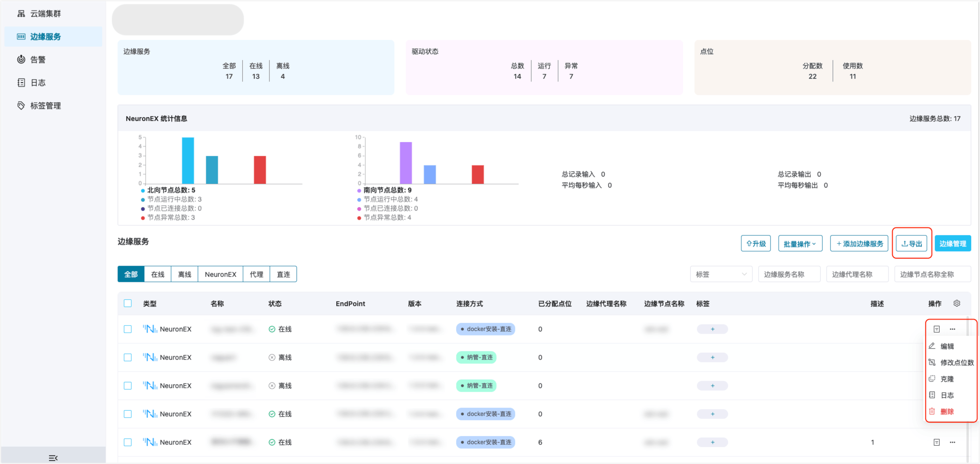Viewport: 980px width, 464px height.
Task: Open 标签管理 from the sidebar
Action: coord(45,106)
